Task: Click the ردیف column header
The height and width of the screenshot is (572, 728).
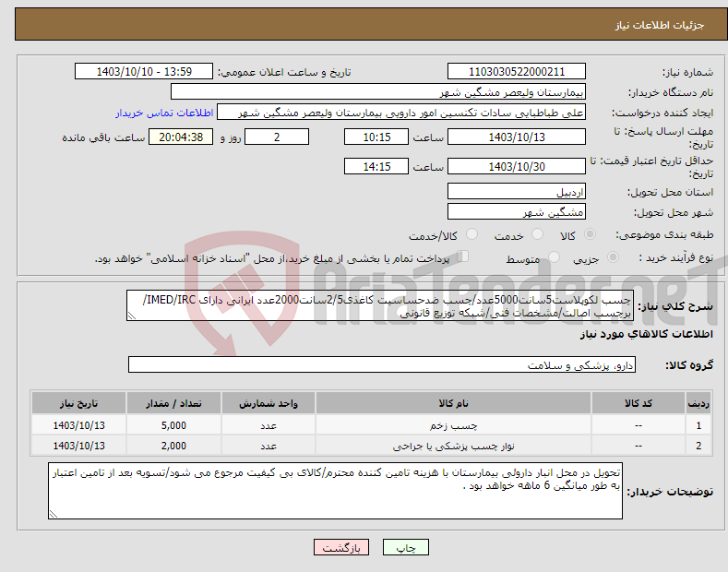Action: (698, 403)
